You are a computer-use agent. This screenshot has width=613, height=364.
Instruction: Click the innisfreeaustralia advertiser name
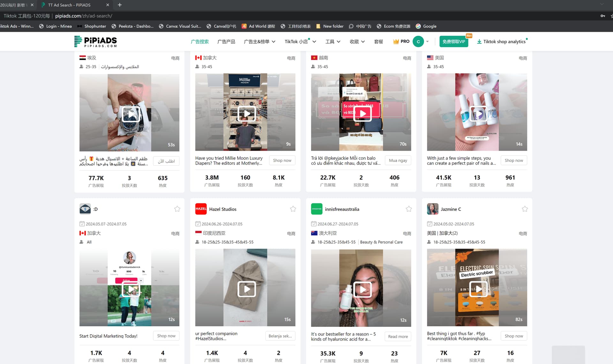pyautogui.click(x=342, y=209)
